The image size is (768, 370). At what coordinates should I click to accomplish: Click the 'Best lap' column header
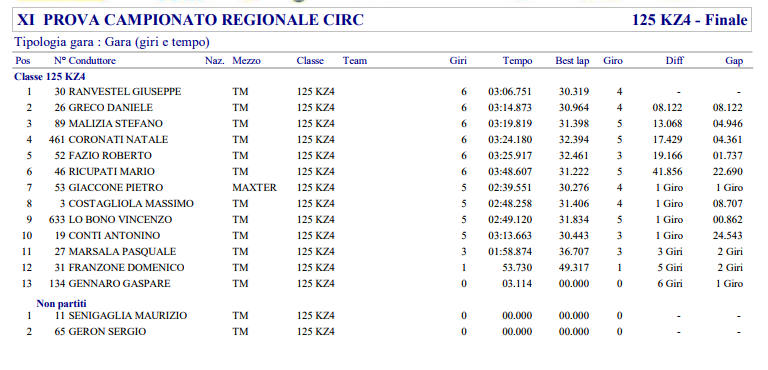click(x=572, y=61)
